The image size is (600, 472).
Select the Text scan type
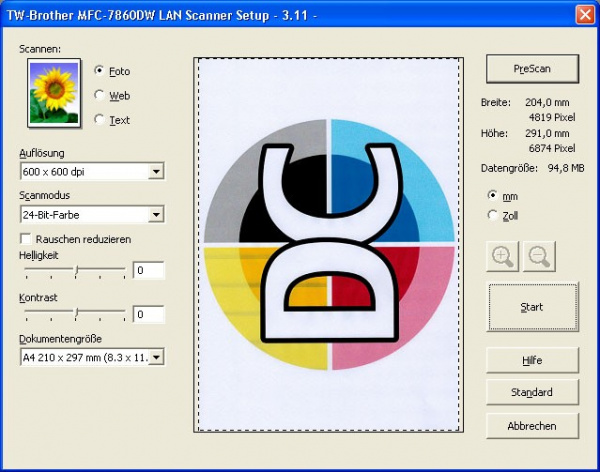pos(99,120)
